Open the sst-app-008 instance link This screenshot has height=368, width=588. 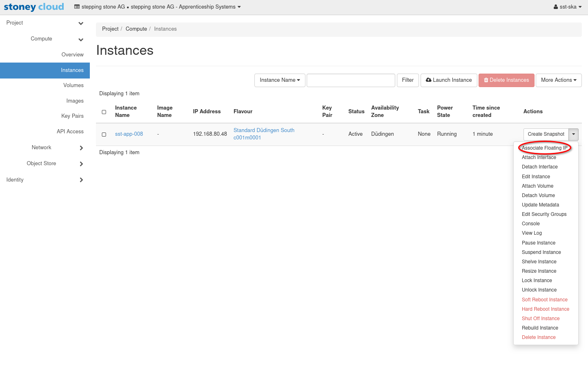[x=129, y=134]
